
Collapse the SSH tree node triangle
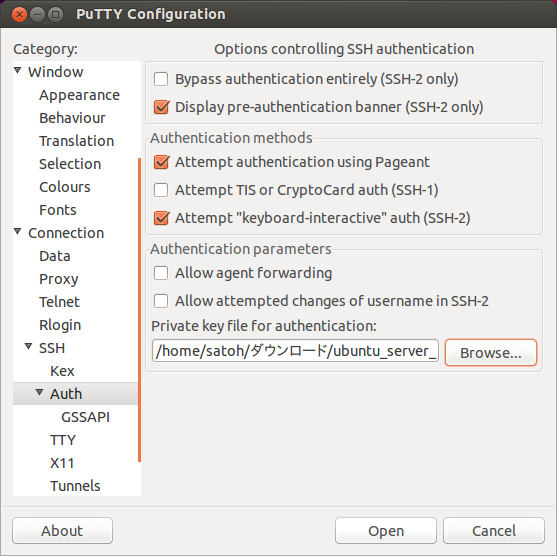click(x=29, y=346)
